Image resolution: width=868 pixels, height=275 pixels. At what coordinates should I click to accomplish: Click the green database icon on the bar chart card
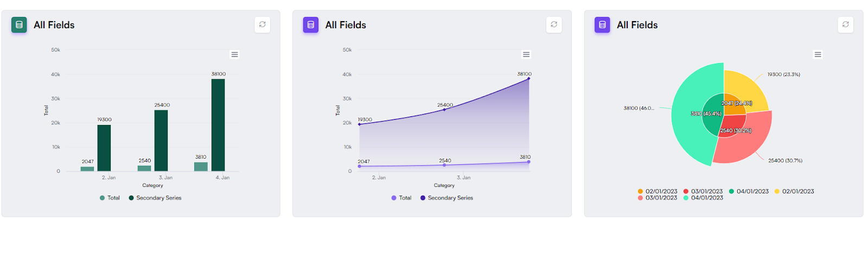pos(19,25)
